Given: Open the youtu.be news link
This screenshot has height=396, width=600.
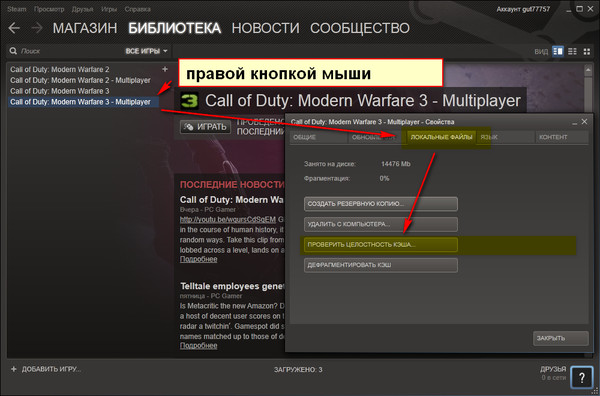Looking at the screenshot, I should click(x=228, y=219).
